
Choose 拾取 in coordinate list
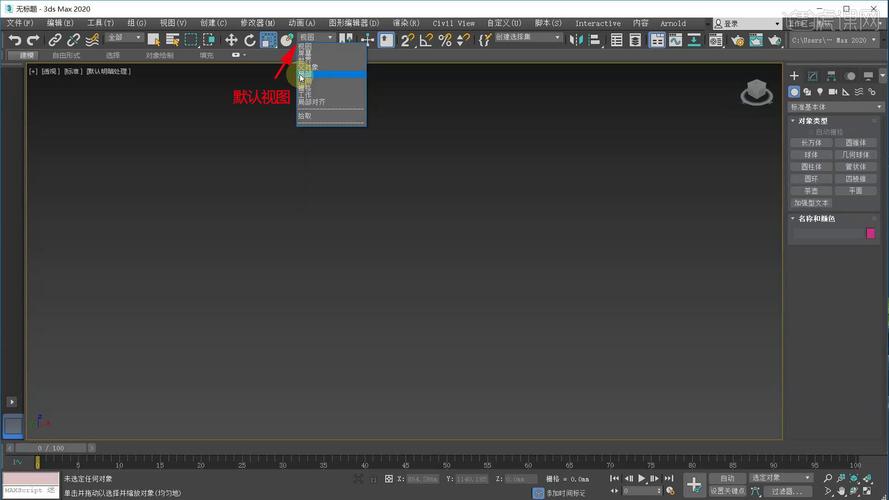[x=305, y=116]
